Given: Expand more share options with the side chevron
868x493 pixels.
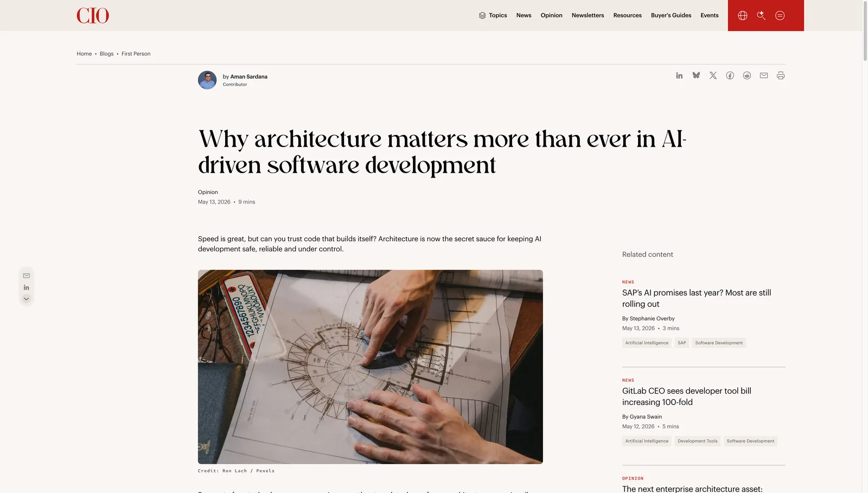Looking at the screenshot, I should [x=26, y=299].
